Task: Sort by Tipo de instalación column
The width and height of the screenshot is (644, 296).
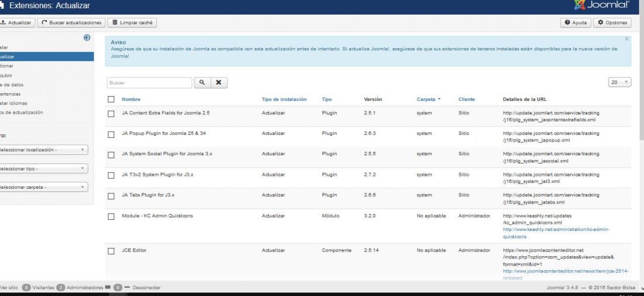Action: 284,99
